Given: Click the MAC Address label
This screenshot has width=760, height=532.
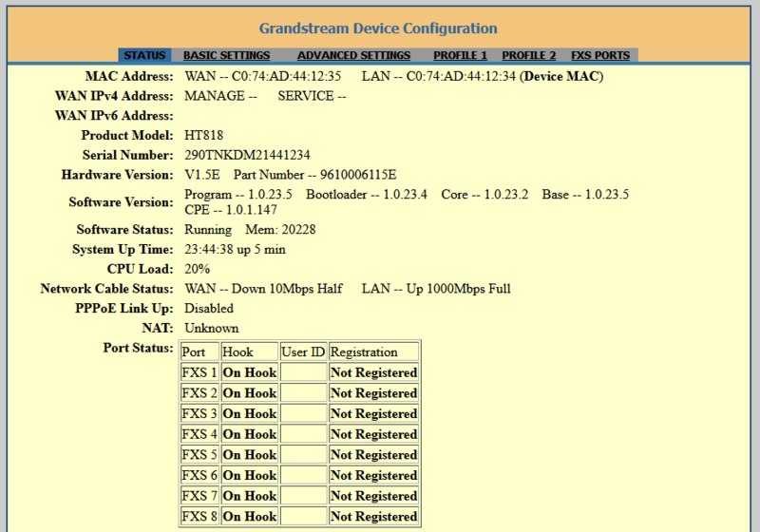Looking at the screenshot, I should click(129, 76).
